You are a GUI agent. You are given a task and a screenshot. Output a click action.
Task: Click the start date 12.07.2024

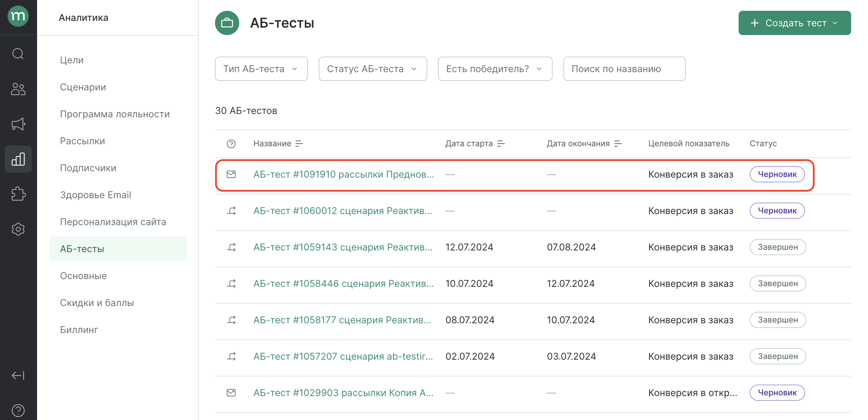tap(469, 247)
